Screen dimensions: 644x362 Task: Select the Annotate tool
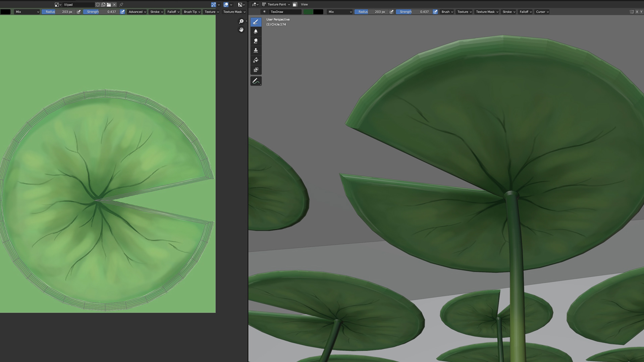tap(256, 81)
